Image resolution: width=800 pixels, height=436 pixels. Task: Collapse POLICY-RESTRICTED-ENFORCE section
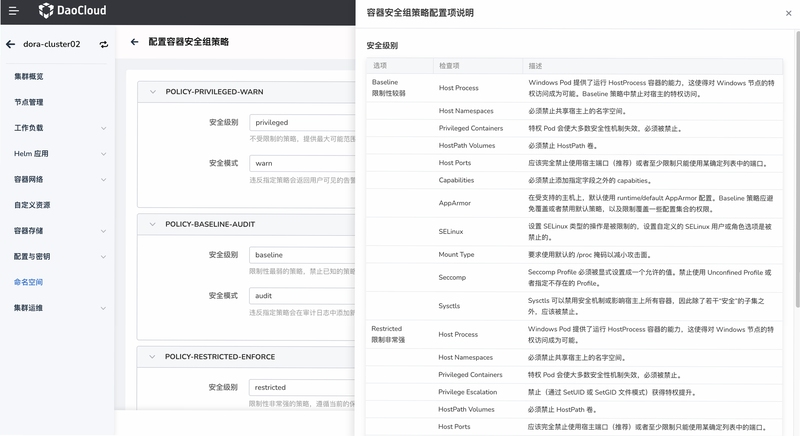(x=152, y=356)
